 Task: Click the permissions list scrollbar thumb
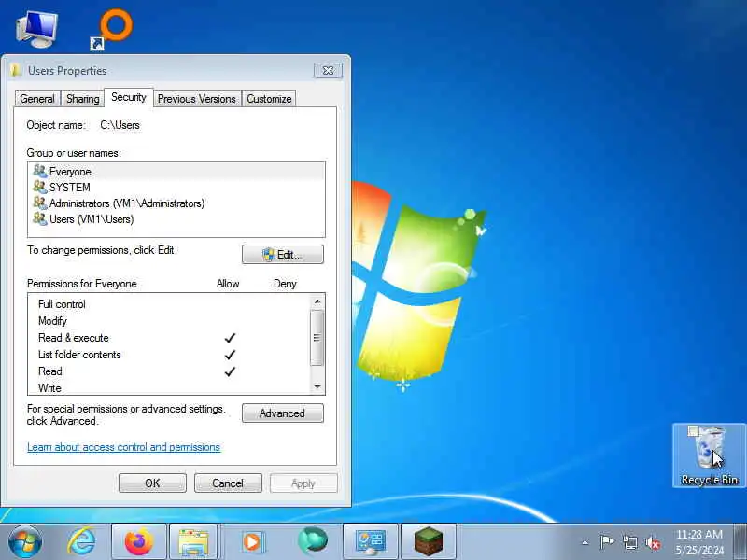tap(317, 338)
